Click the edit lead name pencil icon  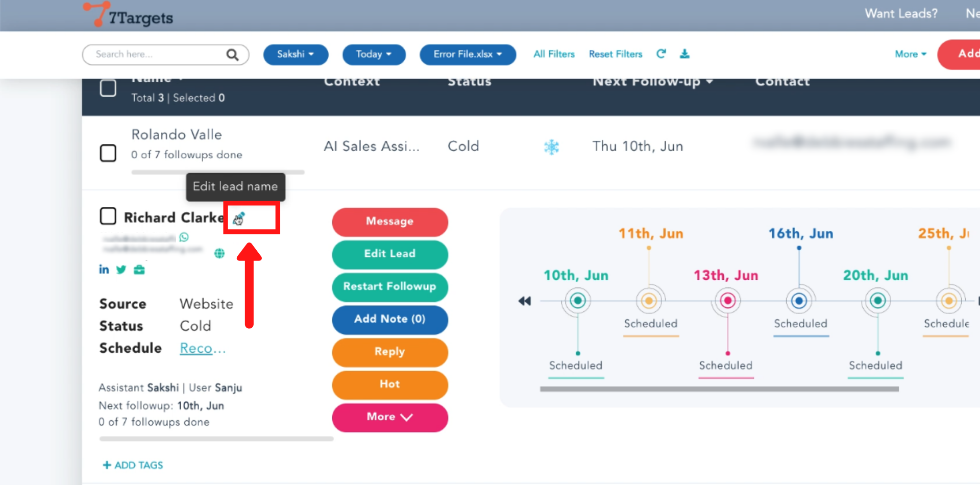[x=239, y=219]
